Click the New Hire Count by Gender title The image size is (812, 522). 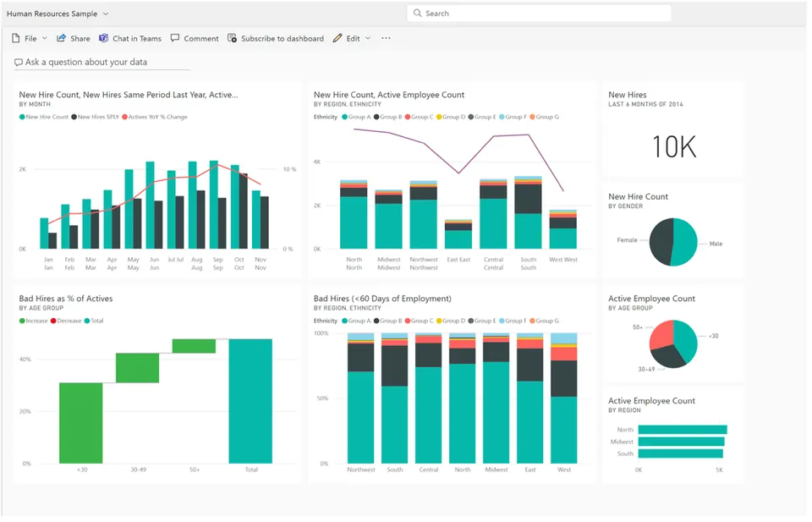(x=638, y=197)
